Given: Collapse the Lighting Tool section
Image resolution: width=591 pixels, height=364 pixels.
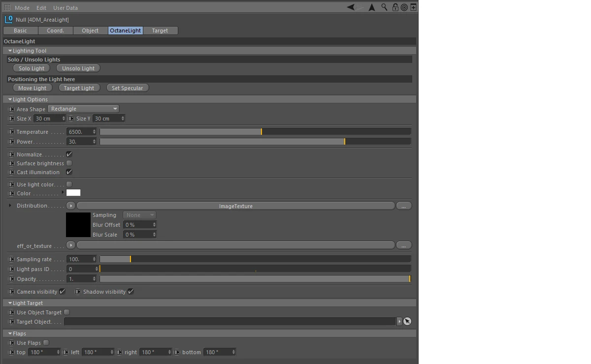Looking at the screenshot, I should tap(10, 51).
